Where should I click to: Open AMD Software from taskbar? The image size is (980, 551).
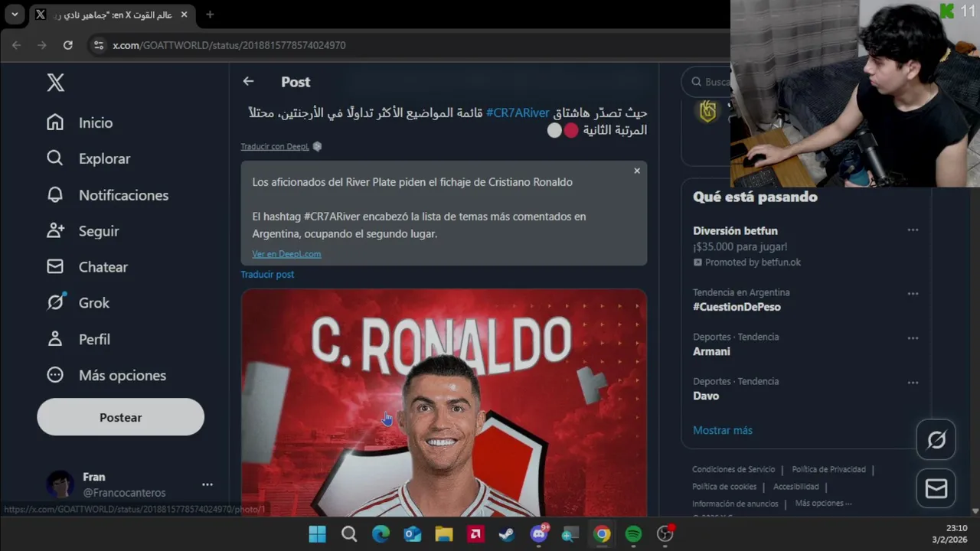[475, 534]
